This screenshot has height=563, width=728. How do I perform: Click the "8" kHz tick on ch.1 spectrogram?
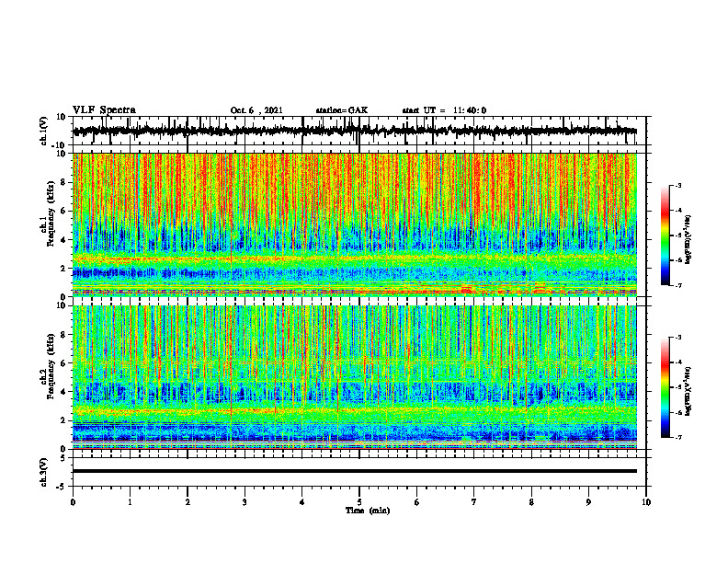63,182
